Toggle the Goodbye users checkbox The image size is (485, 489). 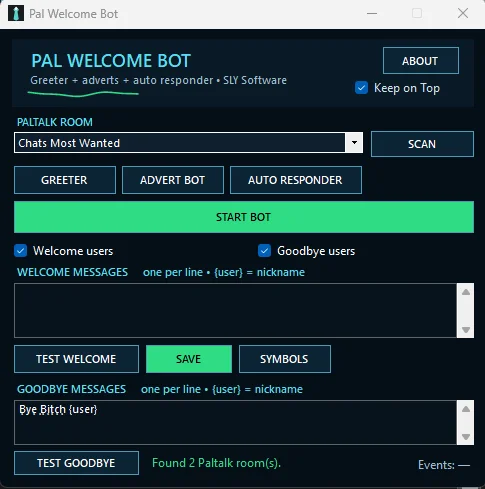[x=264, y=251]
